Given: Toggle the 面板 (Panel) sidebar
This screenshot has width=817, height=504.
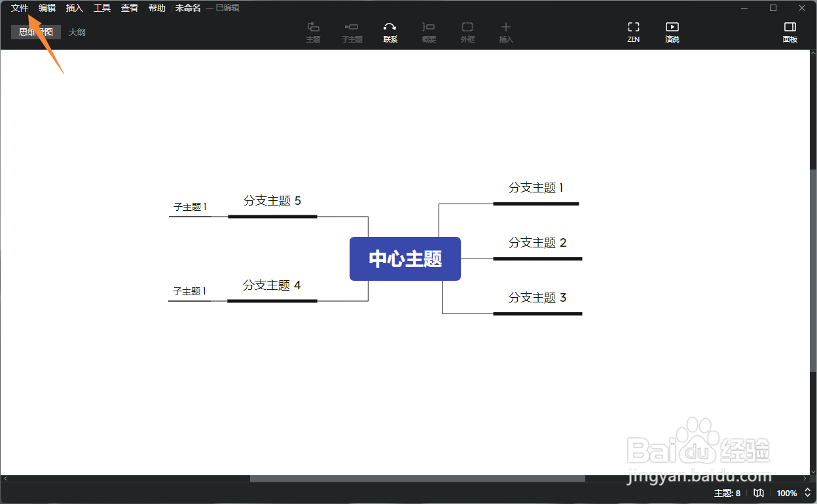Looking at the screenshot, I should pyautogui.click(x=790, y=32).
